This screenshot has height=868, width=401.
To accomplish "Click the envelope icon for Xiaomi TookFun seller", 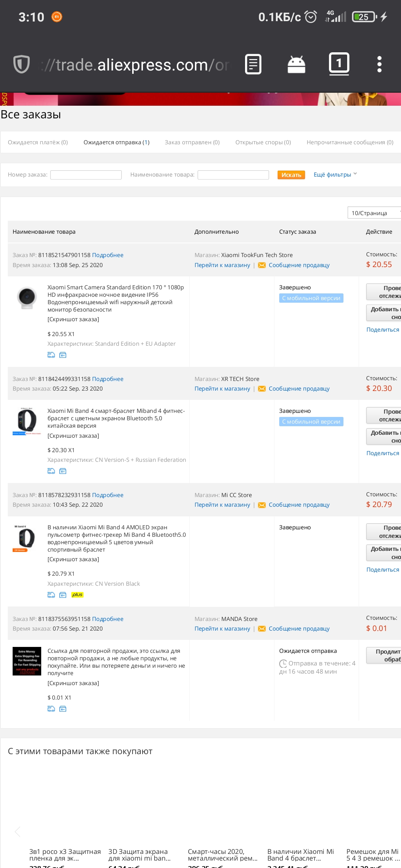I will [x=262, y=265].
